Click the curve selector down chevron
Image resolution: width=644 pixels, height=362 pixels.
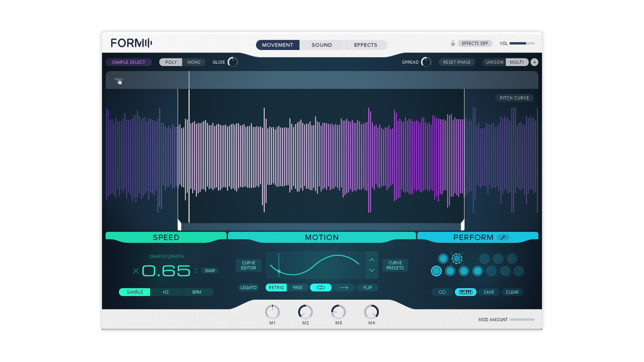click(x=372, y=270)
